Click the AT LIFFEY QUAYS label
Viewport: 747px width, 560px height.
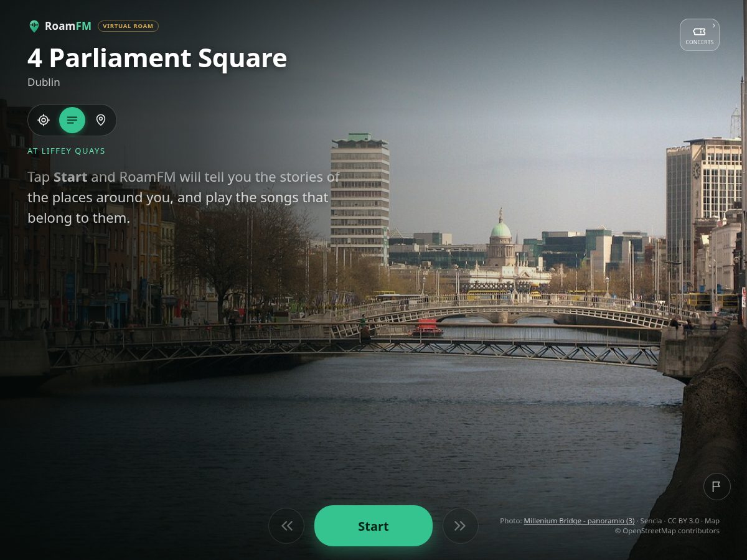point(67,151)
